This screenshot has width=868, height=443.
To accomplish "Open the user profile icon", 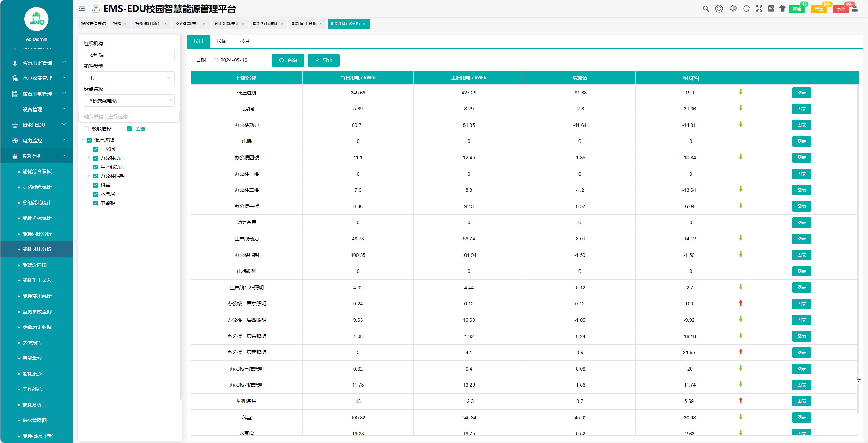I will (855, 9).
